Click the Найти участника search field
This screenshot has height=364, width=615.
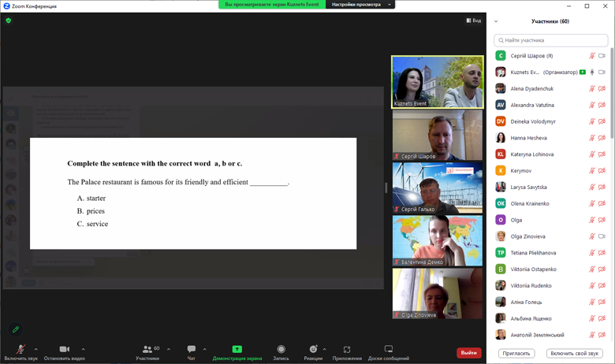tap(550, 40)
